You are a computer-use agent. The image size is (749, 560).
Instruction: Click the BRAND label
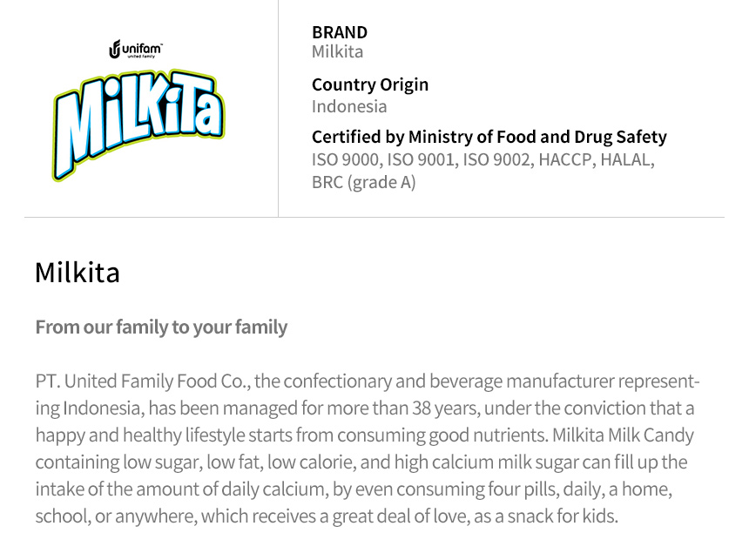[x=340, y=32]
